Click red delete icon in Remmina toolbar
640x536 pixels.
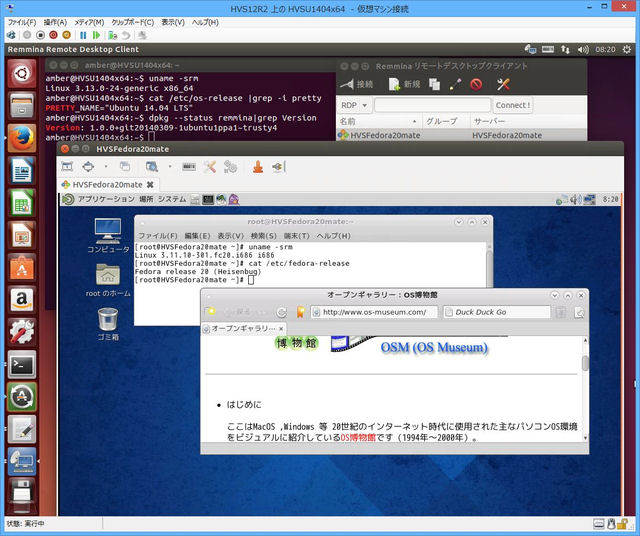coord(476,84)
